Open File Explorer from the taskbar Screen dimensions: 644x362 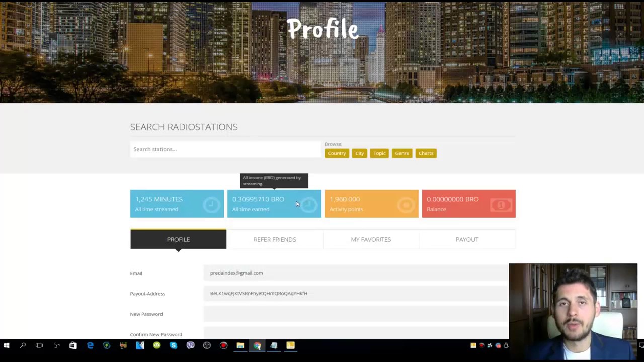tap(240, 345)
